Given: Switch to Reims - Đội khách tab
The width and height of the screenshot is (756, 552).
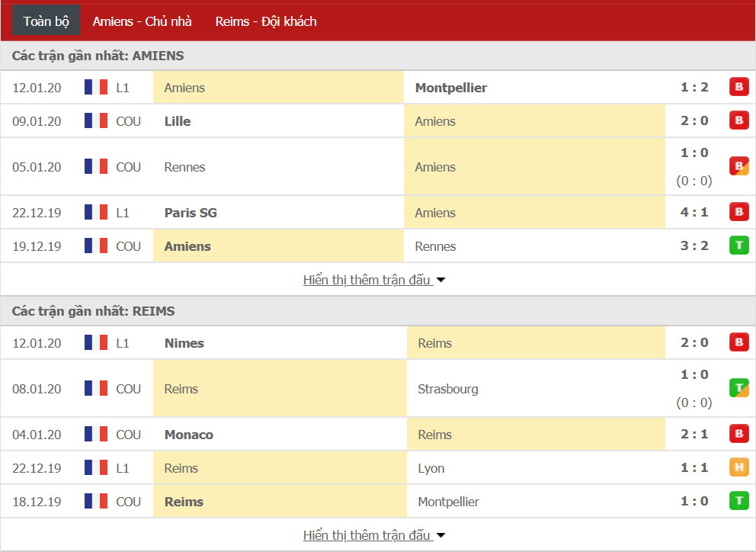Looking at the screenshot, I should pos(266,21).
